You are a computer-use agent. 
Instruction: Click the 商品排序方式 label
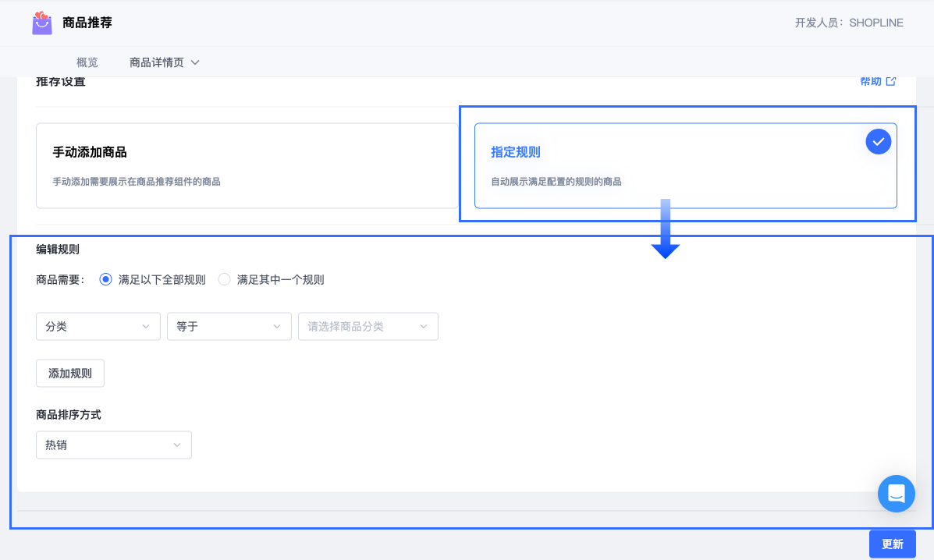[69, 415]
